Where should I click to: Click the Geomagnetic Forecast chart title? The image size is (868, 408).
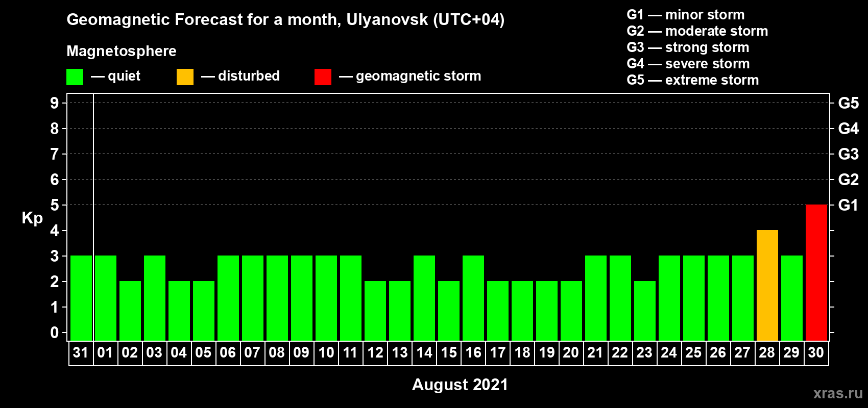tap(285, 20)
